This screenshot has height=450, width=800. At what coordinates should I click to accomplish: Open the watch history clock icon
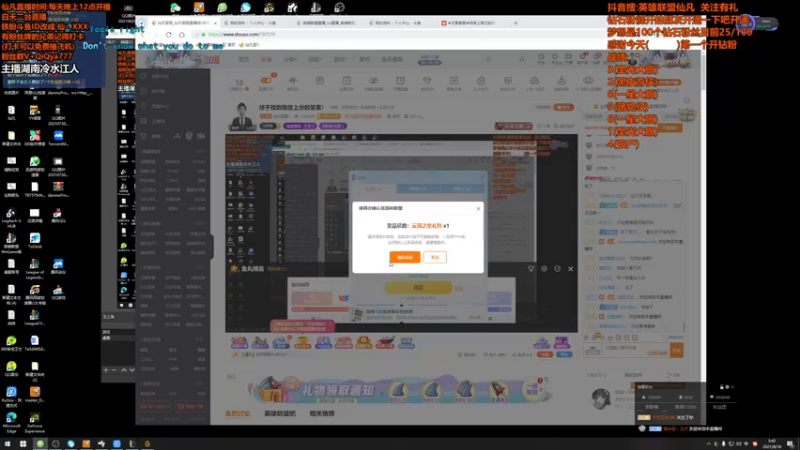[x=541, y=57]
